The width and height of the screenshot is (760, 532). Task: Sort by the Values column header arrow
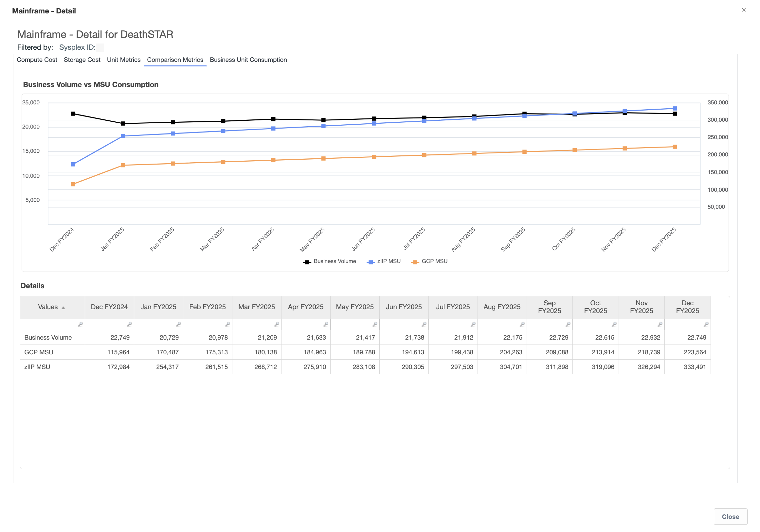click(63, 308)
